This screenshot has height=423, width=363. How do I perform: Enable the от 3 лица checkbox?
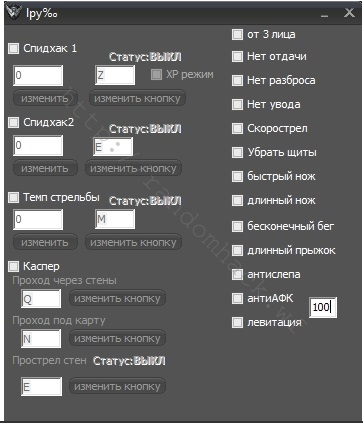(237, 34)
